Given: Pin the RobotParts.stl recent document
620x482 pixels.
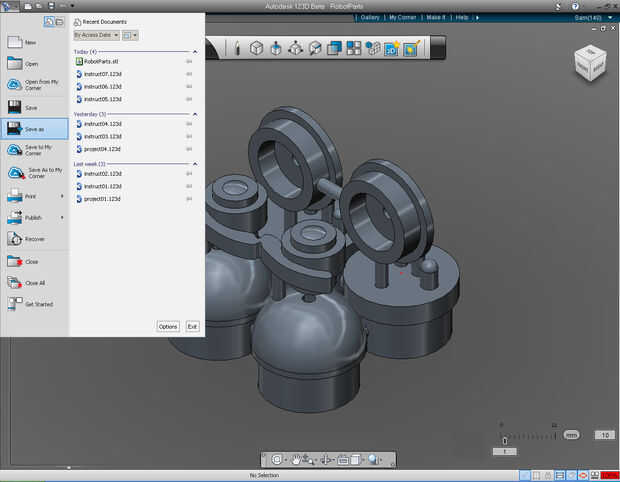Looking at the screenshot, I should [x=189, y=62].
